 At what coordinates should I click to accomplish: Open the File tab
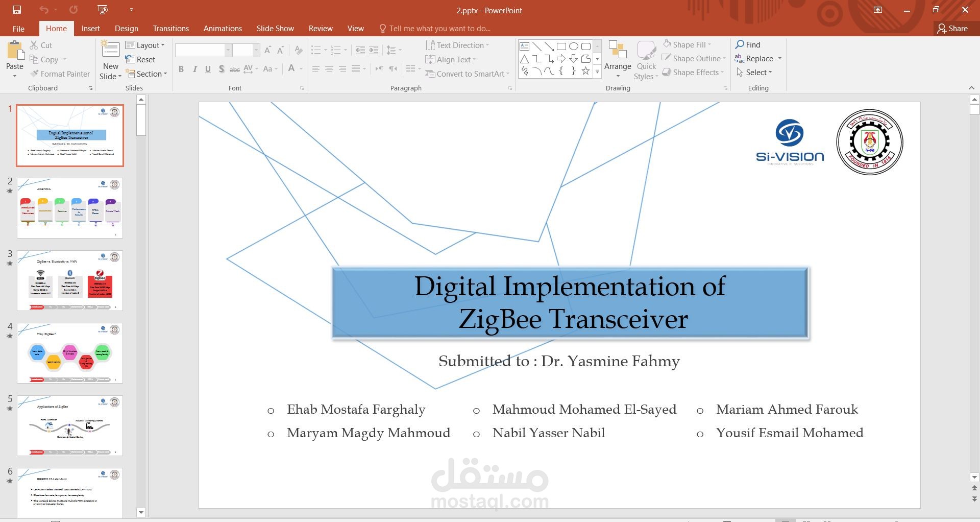coord(18,29)
